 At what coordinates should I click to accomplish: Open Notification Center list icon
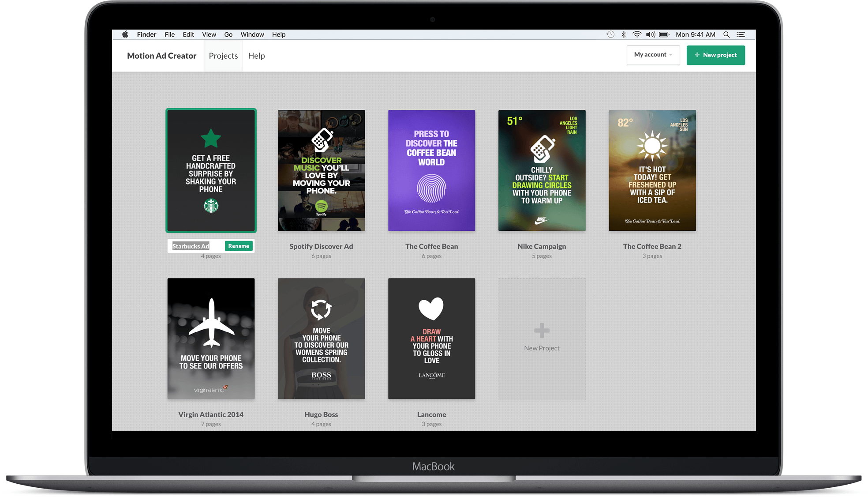point(741,34)
